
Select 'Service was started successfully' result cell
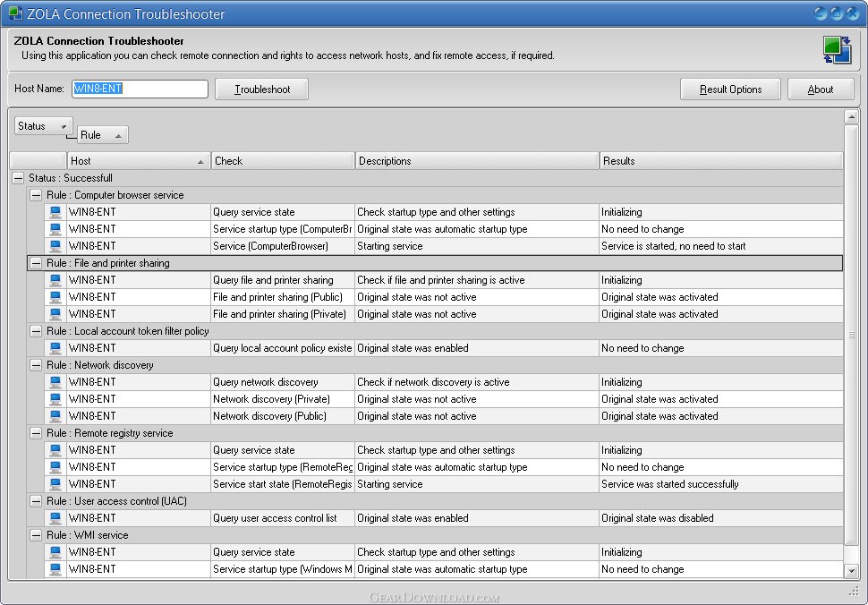(x=720, y=484)
